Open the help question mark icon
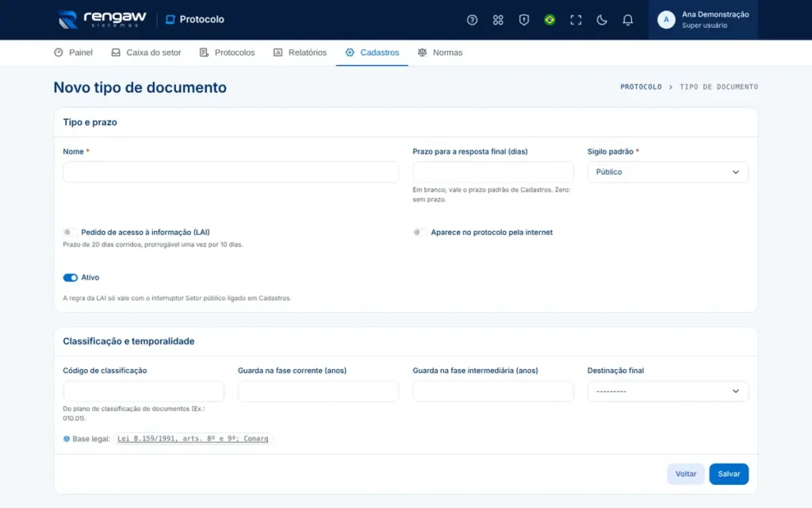Image resolution: width=812 pixels, height=508 pixels. click(x=472, y=20)
